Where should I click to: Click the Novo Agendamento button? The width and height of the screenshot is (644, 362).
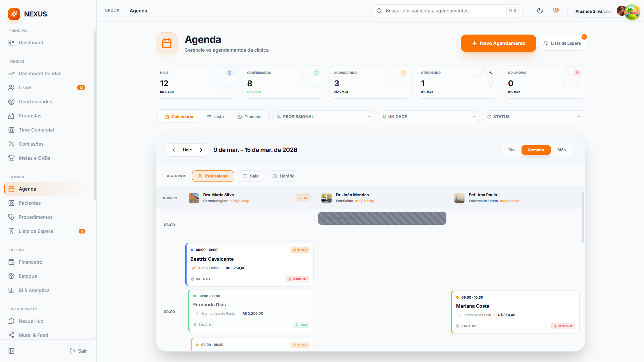[498, 43]
